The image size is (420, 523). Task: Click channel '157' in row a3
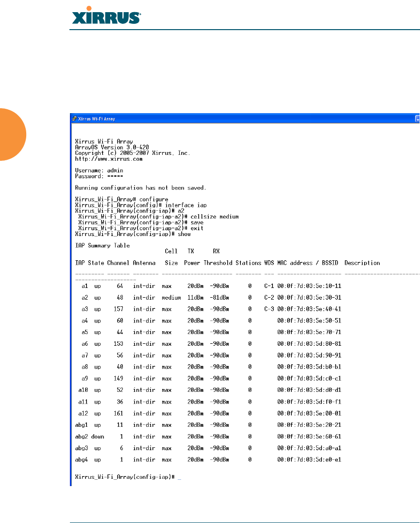point(118,309)
